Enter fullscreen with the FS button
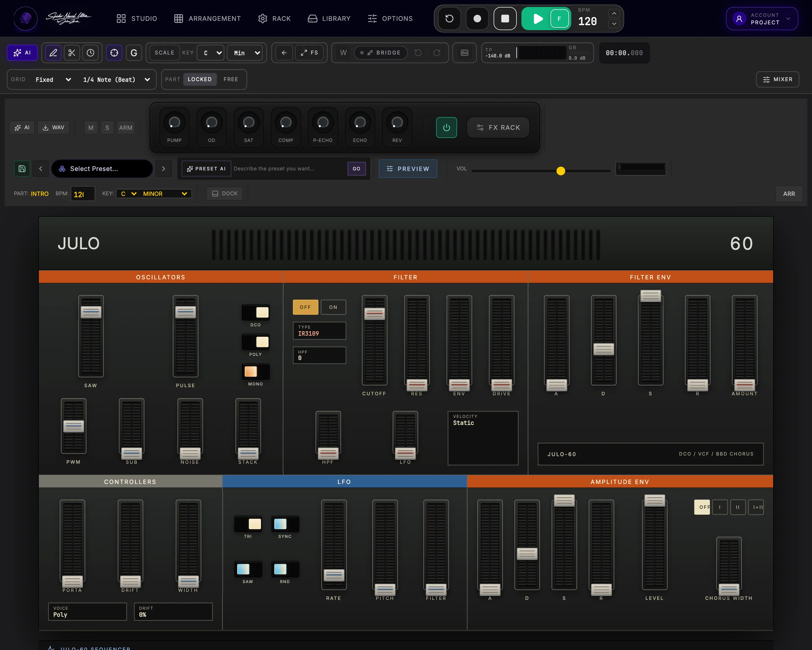Image resolution: width=812 pixels, height=650 pixels. pyautogui.click(x=310, y=53)
